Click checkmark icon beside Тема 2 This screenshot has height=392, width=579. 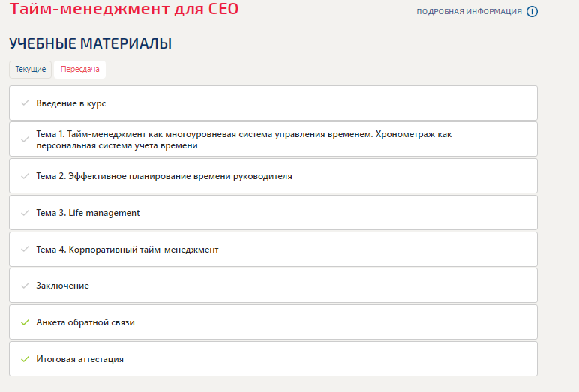click(25, 176)
